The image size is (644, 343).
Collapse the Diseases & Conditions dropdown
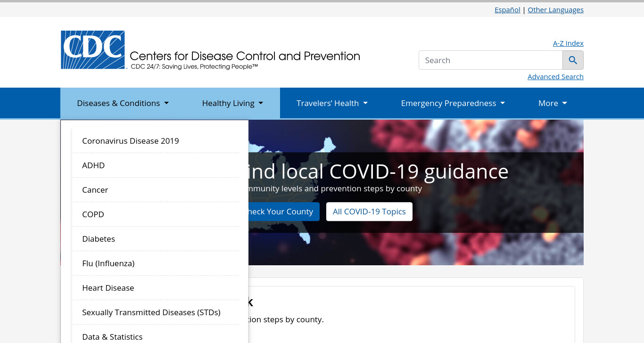tap(123, 103)
